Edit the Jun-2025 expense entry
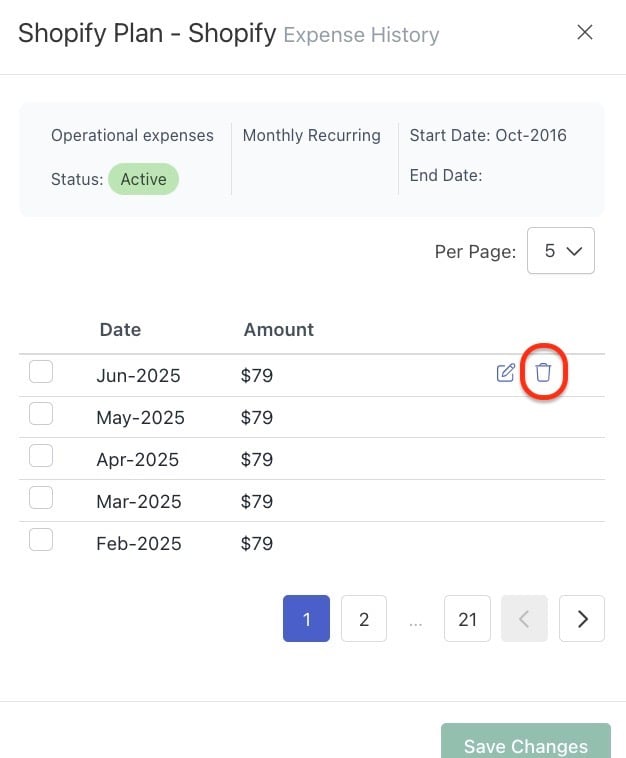Image resolution: width=626 pixels, height=758 pixels. tap(506, 373)
